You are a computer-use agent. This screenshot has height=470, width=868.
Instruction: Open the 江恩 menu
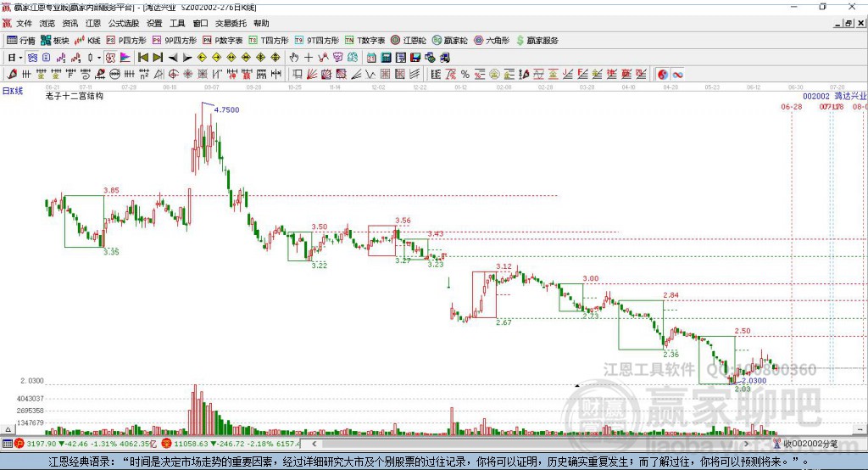(93, 23)
